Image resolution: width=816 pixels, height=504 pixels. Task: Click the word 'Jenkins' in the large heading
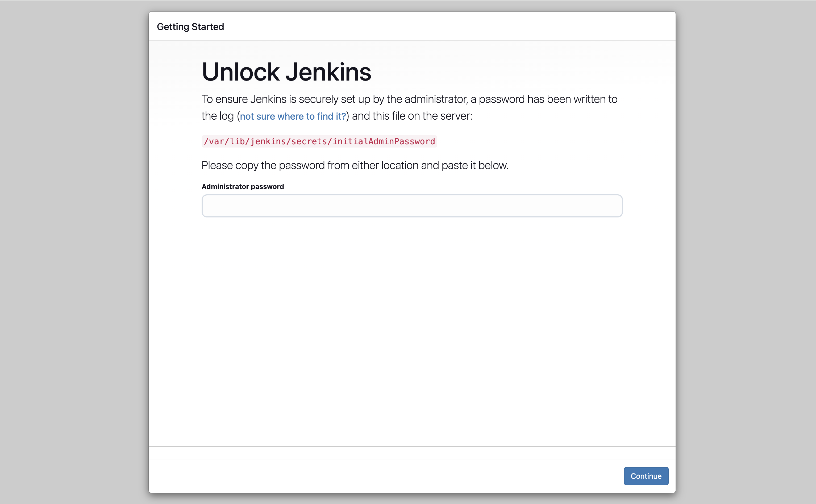pos(328,72)
